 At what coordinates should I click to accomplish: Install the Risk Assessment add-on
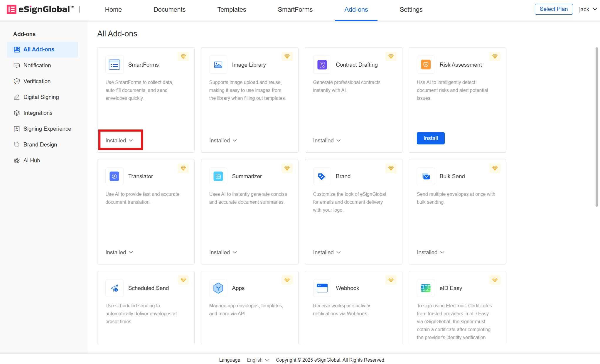pyautogui.click(x=431, y=138)
